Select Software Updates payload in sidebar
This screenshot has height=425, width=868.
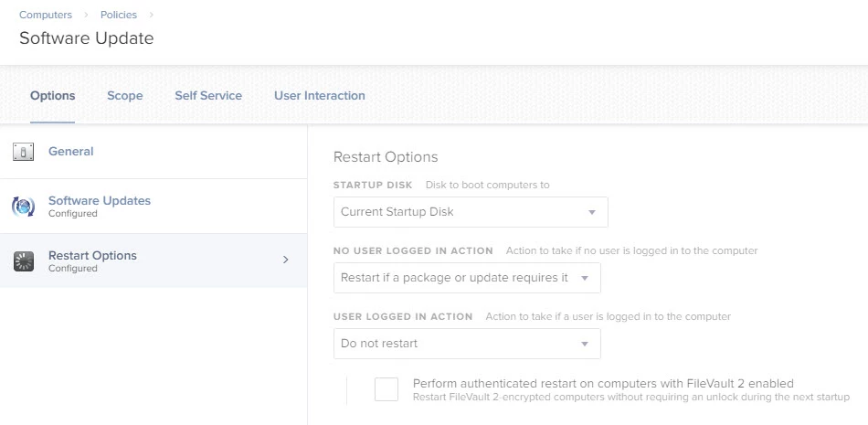click(153, 207)
